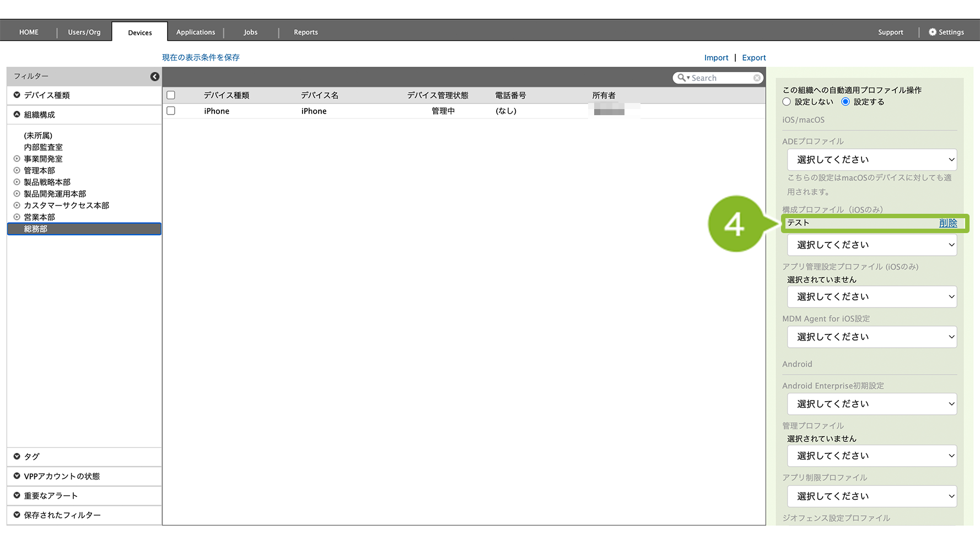The image size is (980, 551).
Task: Select the 設定しない radio button
Action: click(787, 102)
